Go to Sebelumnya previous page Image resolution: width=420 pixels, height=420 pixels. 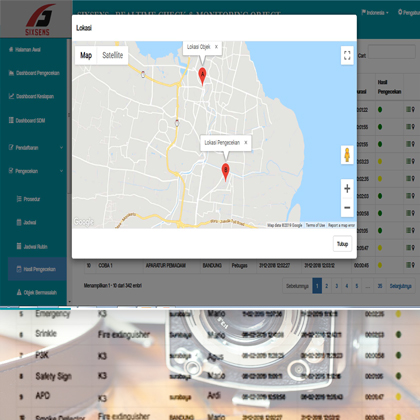(297, 286)
